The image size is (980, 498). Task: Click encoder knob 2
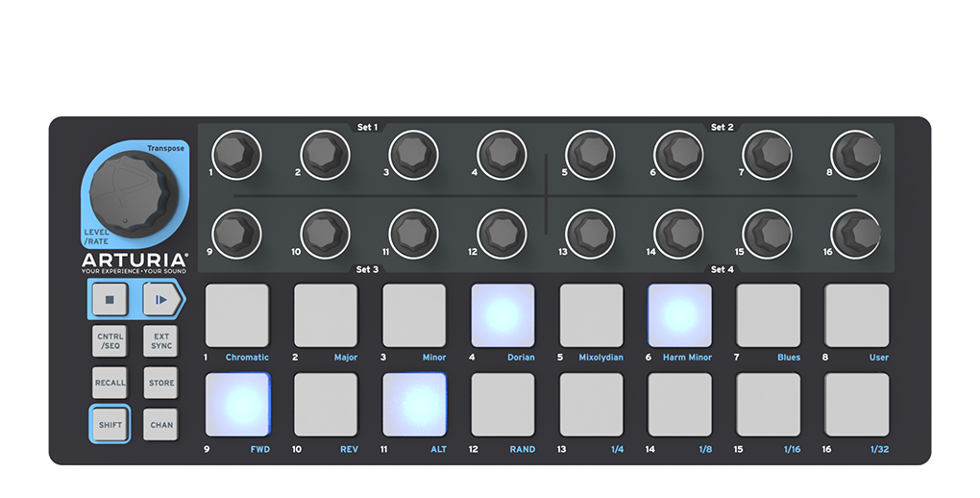(325, 155)
